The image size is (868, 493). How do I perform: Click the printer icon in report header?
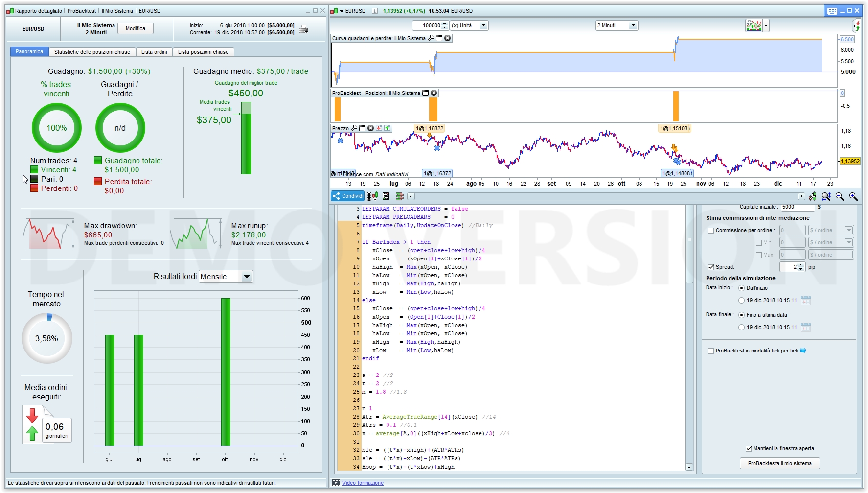[303, 29]
